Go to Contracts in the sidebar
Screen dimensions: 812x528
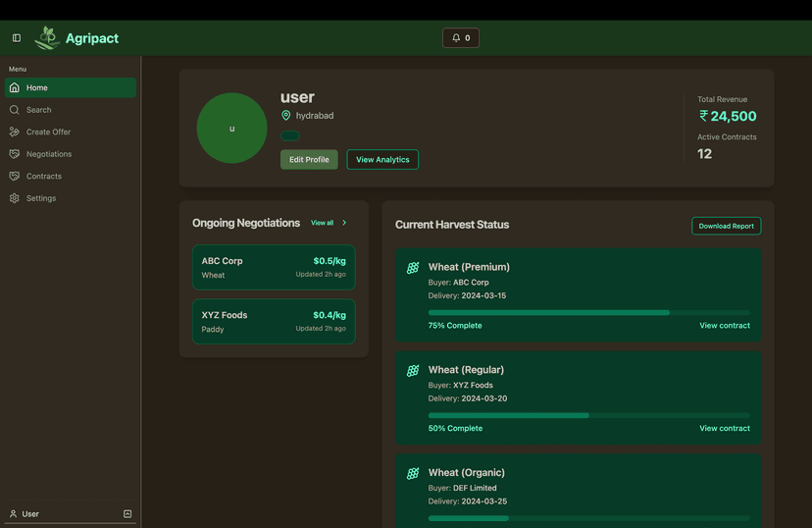44,177
